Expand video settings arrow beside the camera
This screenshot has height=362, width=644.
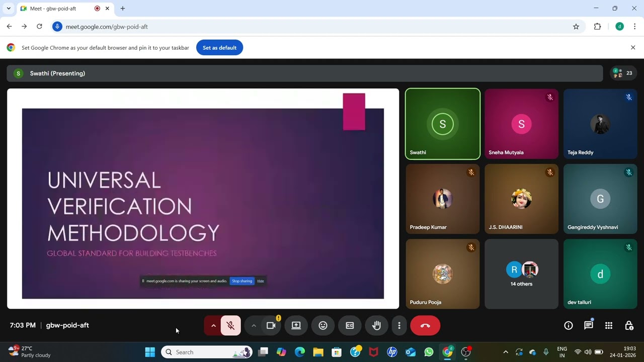[254, 326]
